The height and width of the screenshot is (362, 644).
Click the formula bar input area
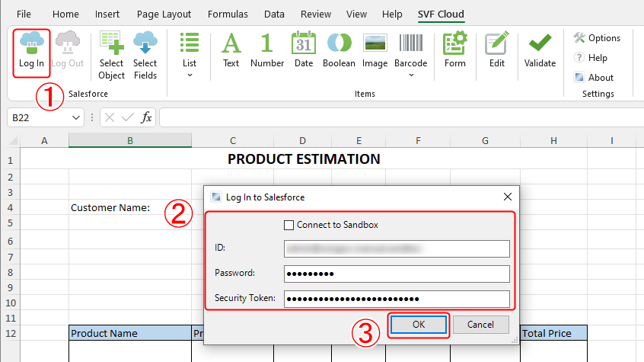402,117
